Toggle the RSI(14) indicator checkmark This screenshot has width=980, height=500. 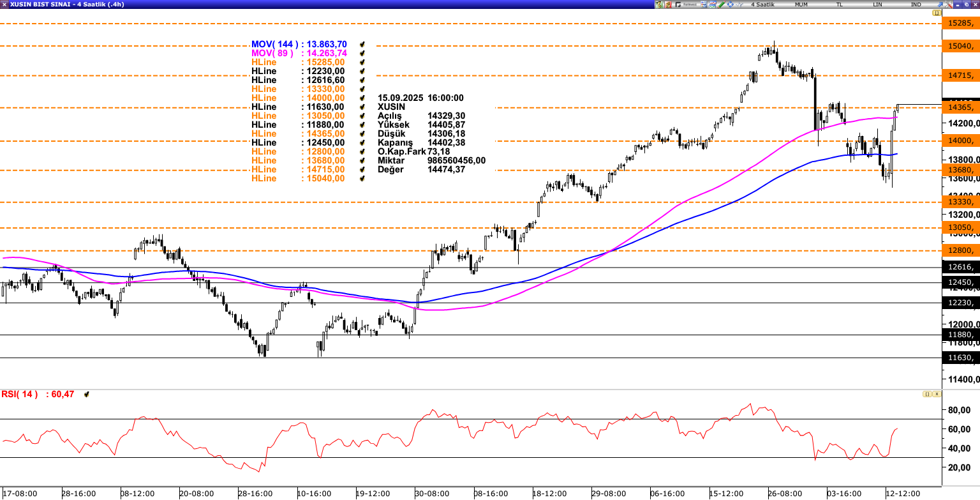[x=86, y=395]
